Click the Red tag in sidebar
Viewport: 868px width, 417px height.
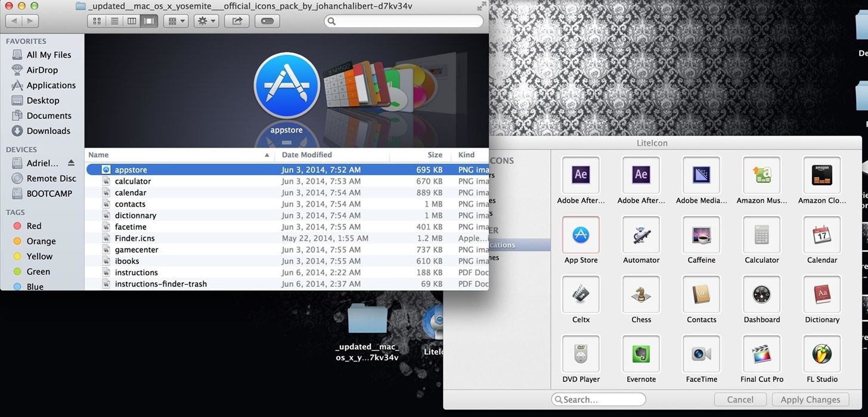34,226
